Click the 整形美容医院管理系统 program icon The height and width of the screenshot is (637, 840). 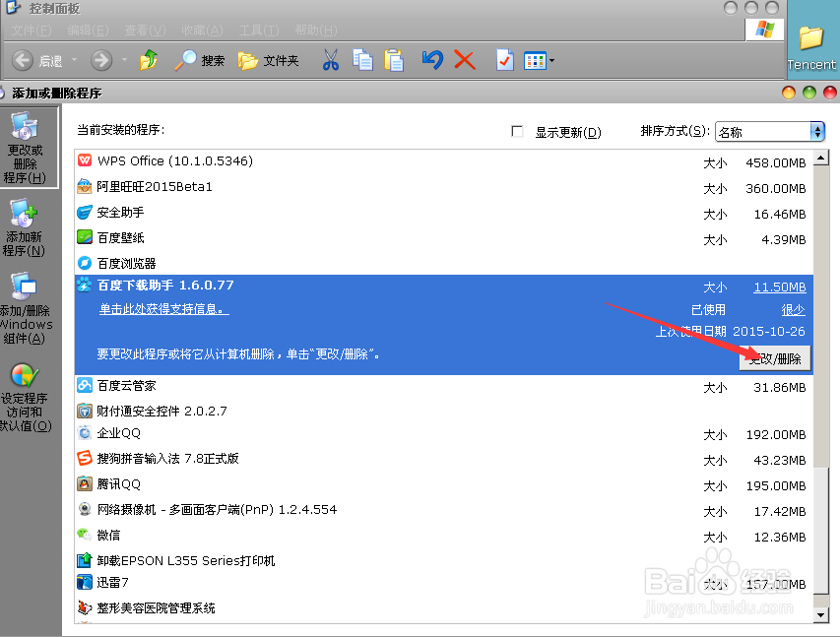pyautogui.click(x=85, y=607)
